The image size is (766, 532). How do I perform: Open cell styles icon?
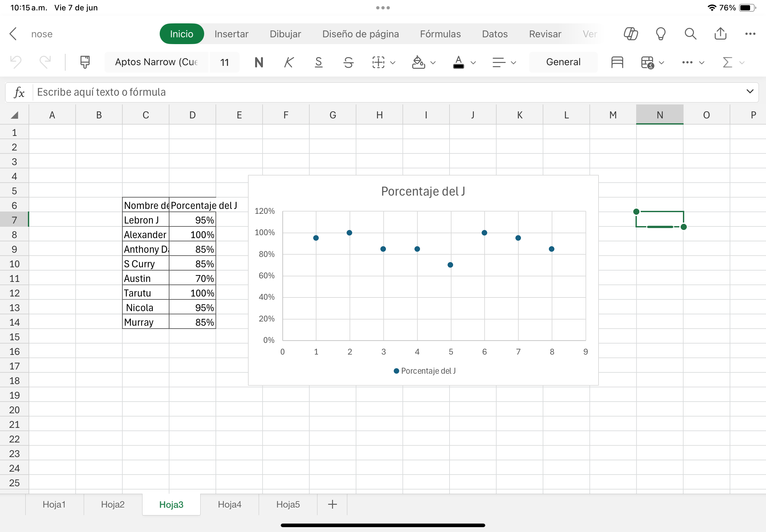tap(617, 62)
